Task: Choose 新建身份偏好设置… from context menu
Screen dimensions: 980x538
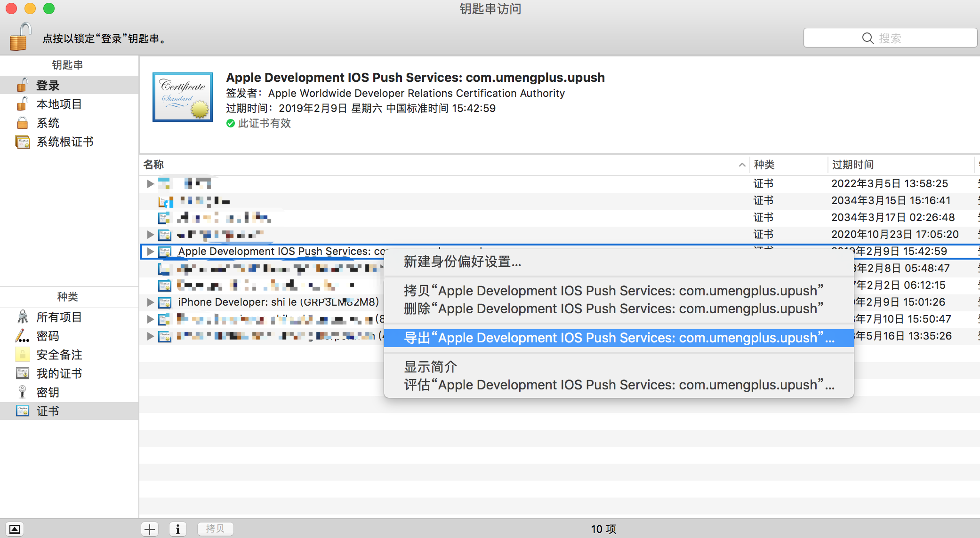Action: pos(619,261)
